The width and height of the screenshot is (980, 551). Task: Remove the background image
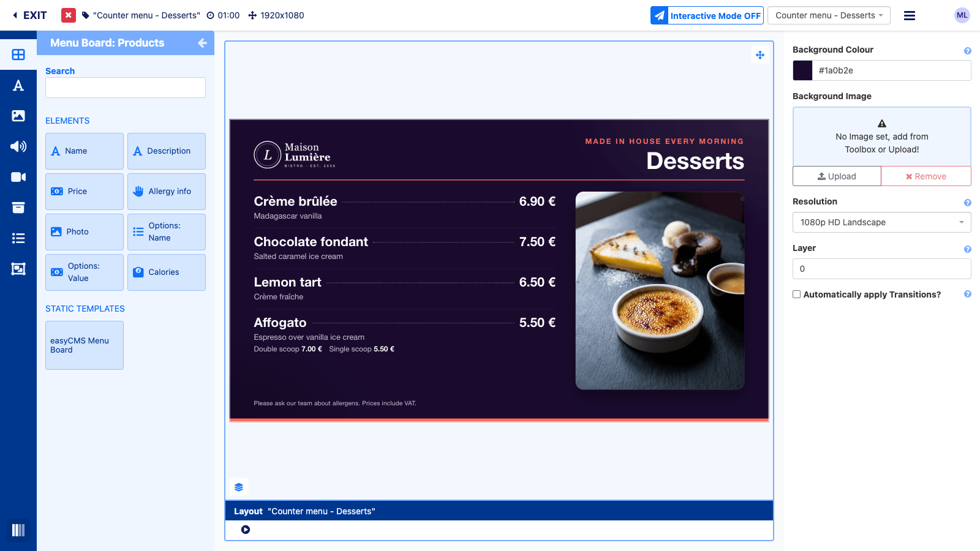(926, 176)
